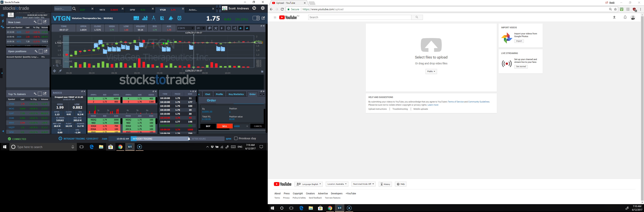Viewport: 644px width, 212px height.
Task: Click the lightning bolt chart icon
Action: (x=222, y=28)
